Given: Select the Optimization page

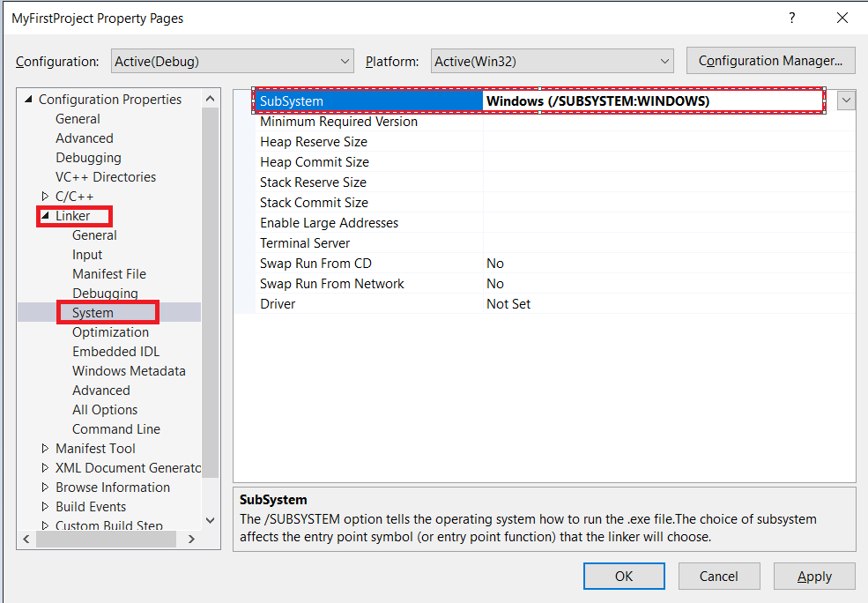Looking at the screenshot, I should 110,332.
